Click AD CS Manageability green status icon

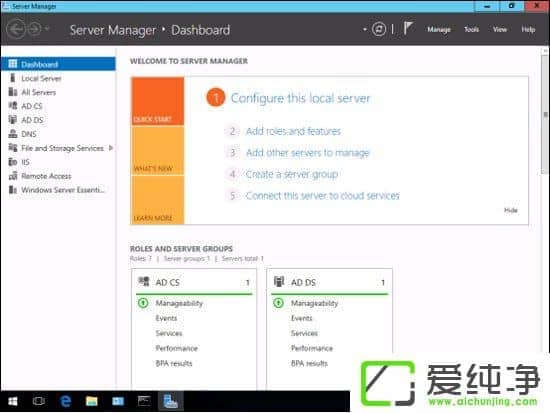tap(143, 302)
